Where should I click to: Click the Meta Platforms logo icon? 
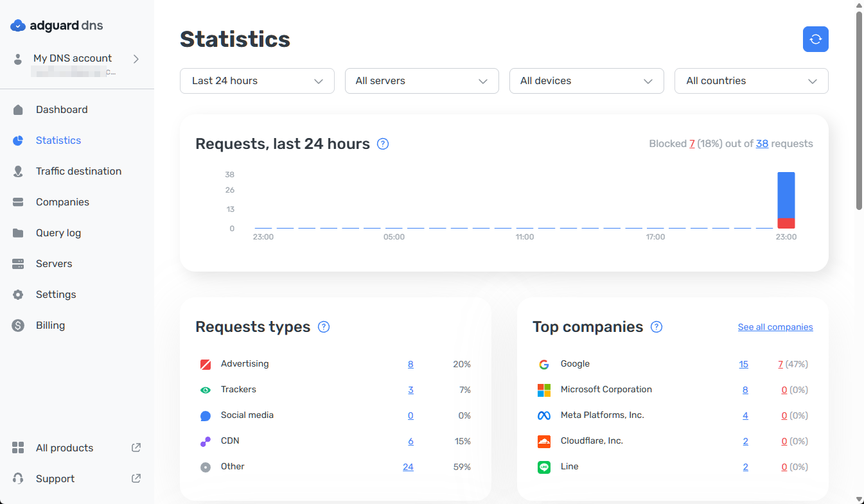click(544, 415)
